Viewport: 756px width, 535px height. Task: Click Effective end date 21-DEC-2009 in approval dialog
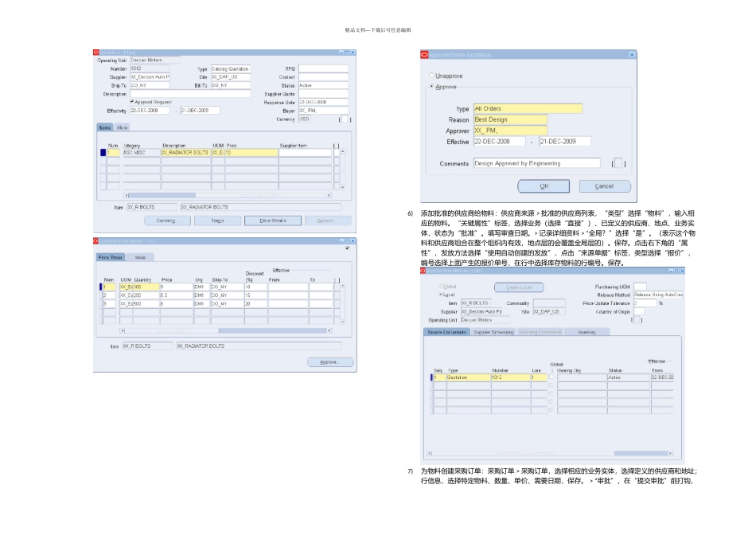(564, 142)
